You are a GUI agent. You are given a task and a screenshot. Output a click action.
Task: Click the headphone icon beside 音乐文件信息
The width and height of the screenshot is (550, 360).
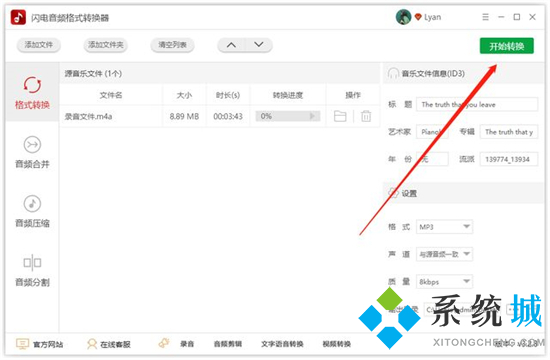(393, 73)
